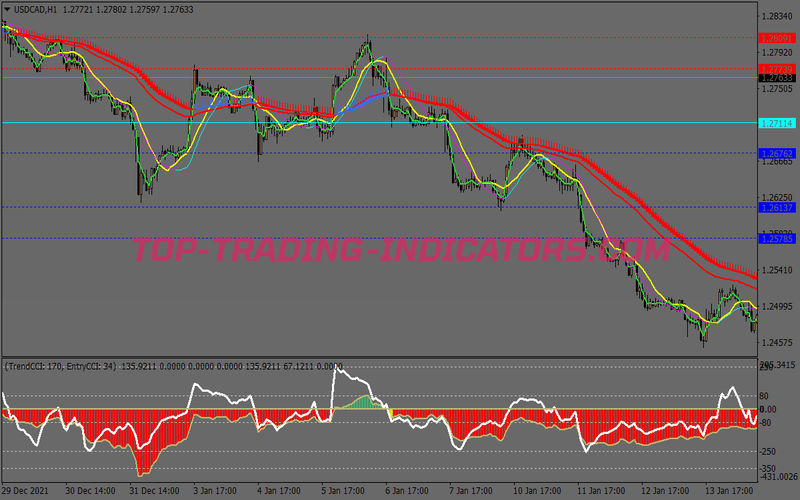The image size is (800, 500).
Task: Click the TrendCCI: 170, EntryCCI: 34 indicator label
Action: (x=61, y=366)
